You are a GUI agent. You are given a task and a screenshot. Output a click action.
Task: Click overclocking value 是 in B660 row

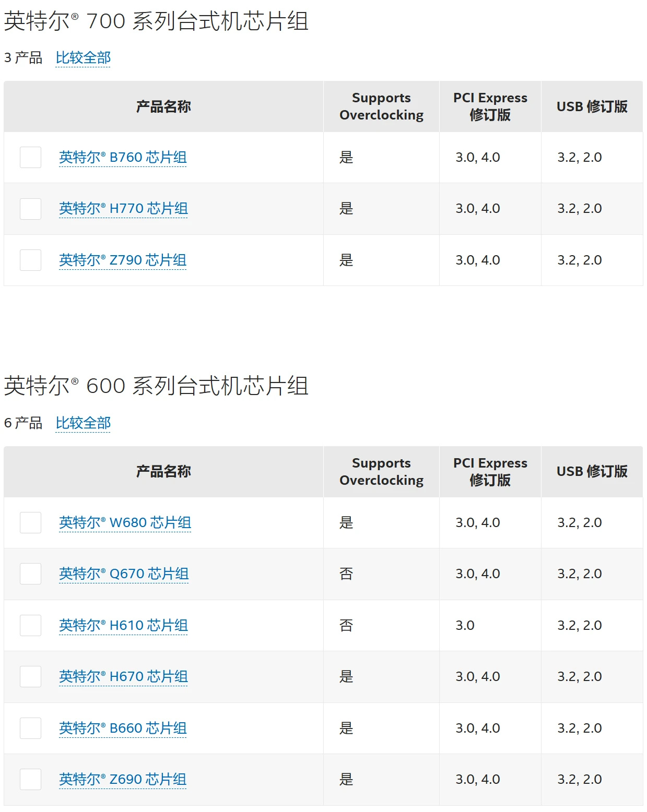[x=346, y=728]
